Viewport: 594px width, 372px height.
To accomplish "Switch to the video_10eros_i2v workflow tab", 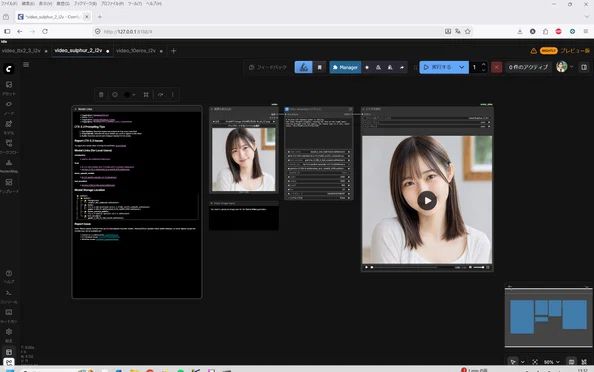I will pos(136,51).
